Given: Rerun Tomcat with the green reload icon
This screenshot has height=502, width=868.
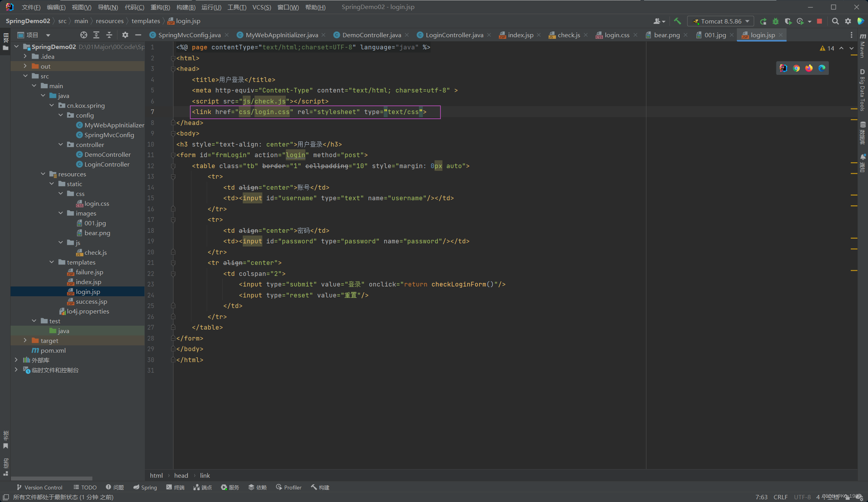Looking at the screenshot, I should 763,21.
